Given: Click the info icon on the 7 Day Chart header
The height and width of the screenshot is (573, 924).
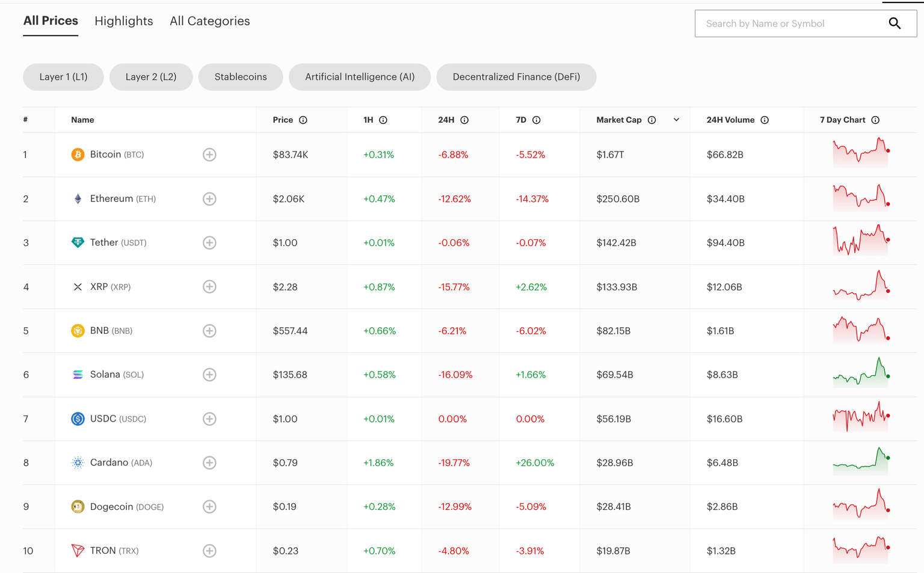Looking at the screenshot, I should click(875, 120).
